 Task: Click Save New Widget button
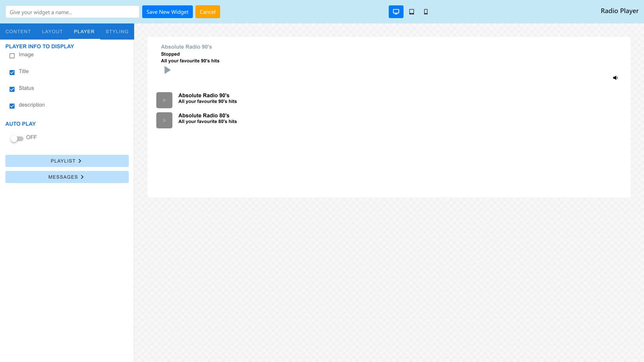pyautogui.click(x=167, y=12)
